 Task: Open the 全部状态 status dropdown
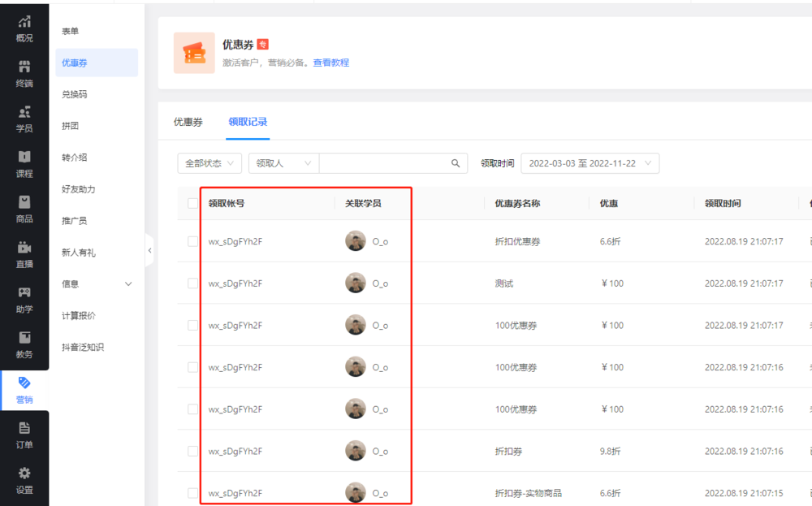click(209, 163)
